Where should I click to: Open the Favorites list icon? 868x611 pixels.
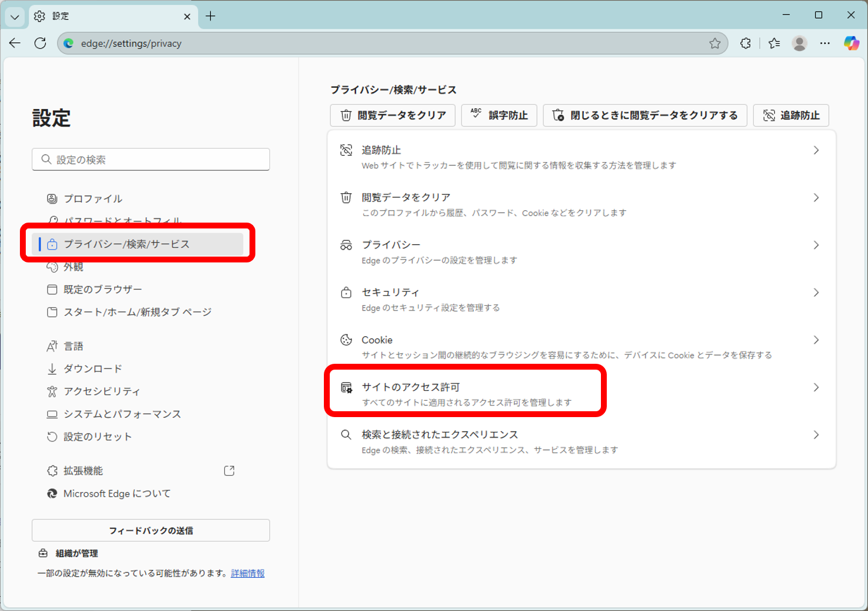pyautogui.click(x=774, y=43)
